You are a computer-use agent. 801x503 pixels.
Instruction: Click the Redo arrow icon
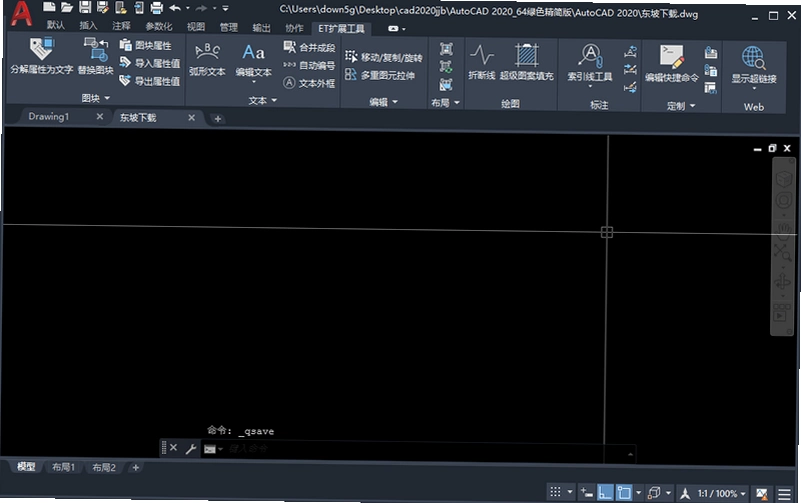click(x=201, y=8)
